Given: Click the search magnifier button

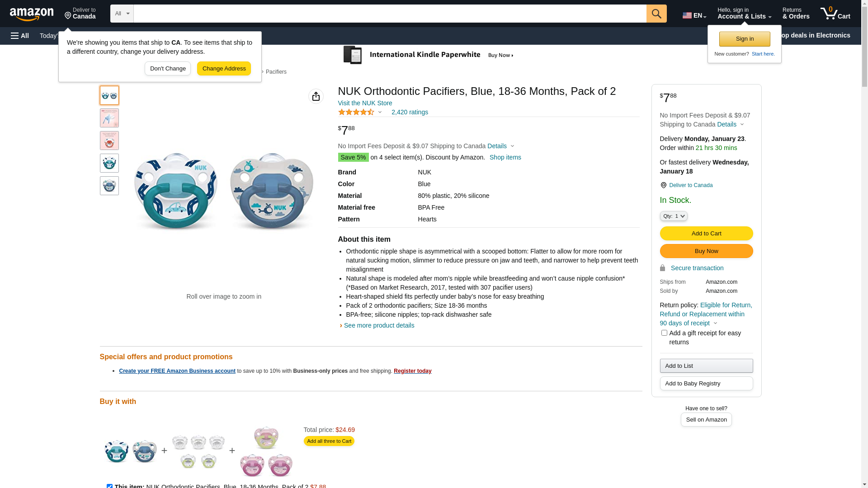Looking at the screenshot, I should tap(656, 14).
